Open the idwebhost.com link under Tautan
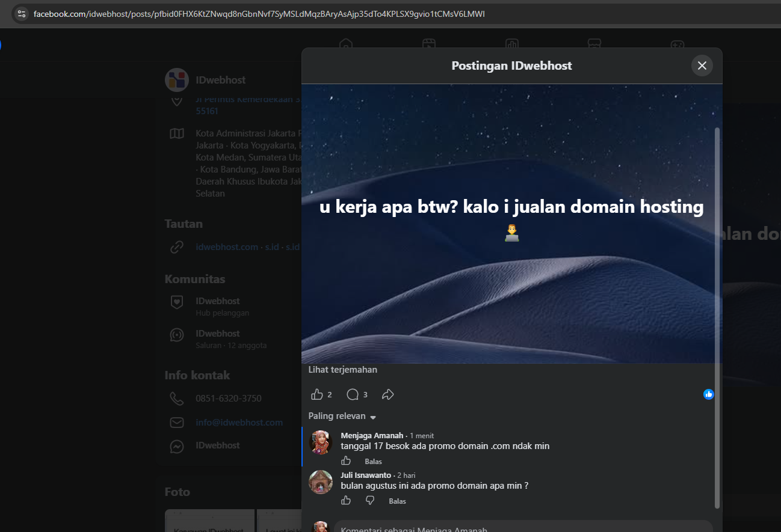781x532 pixels. pyautogui.click(x=227, y=246)
